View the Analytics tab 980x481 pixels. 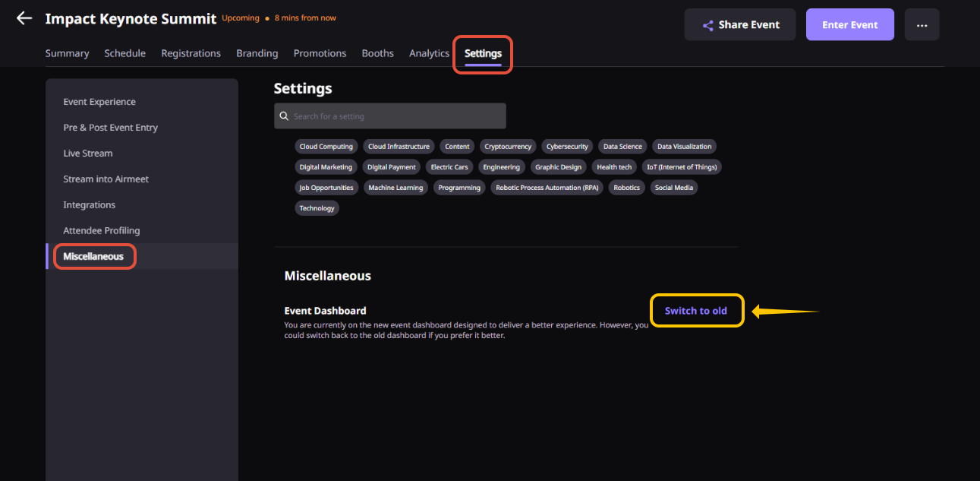430,53
